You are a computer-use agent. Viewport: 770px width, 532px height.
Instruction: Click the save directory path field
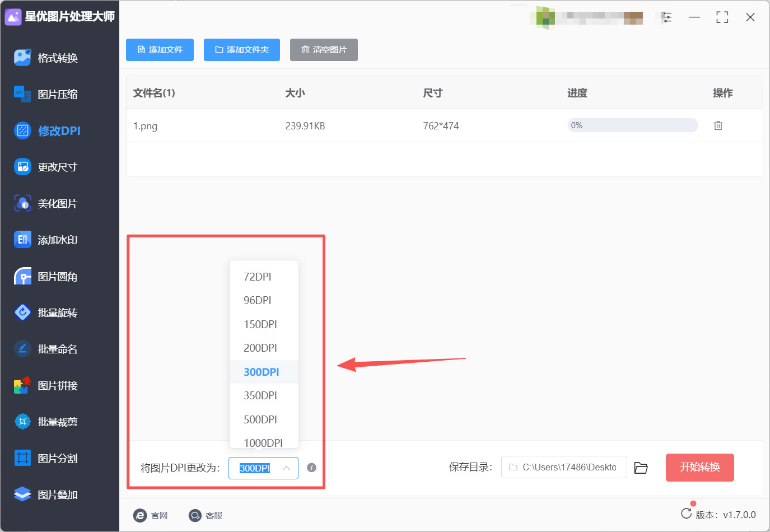(564, 467)
